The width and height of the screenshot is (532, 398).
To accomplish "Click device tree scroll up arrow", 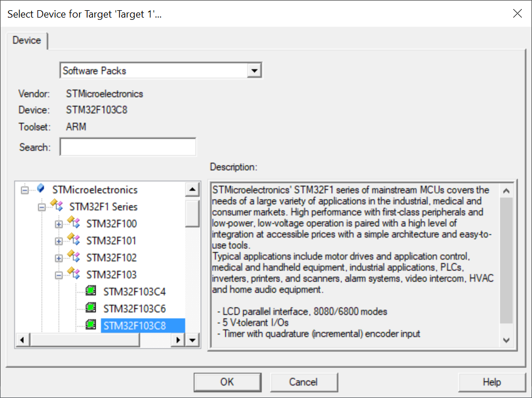I will tap(192, 189).
